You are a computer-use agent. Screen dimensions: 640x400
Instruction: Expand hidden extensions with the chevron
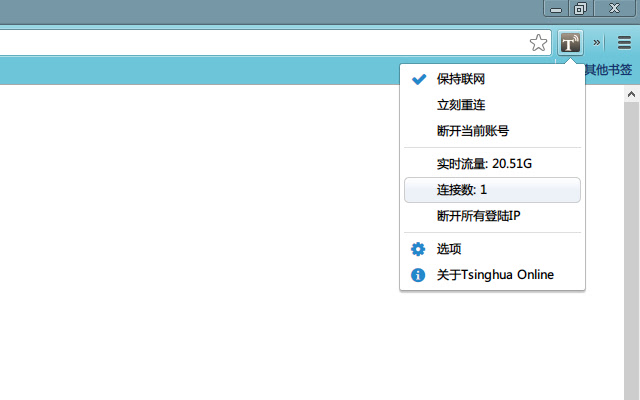tap(597, 42)
